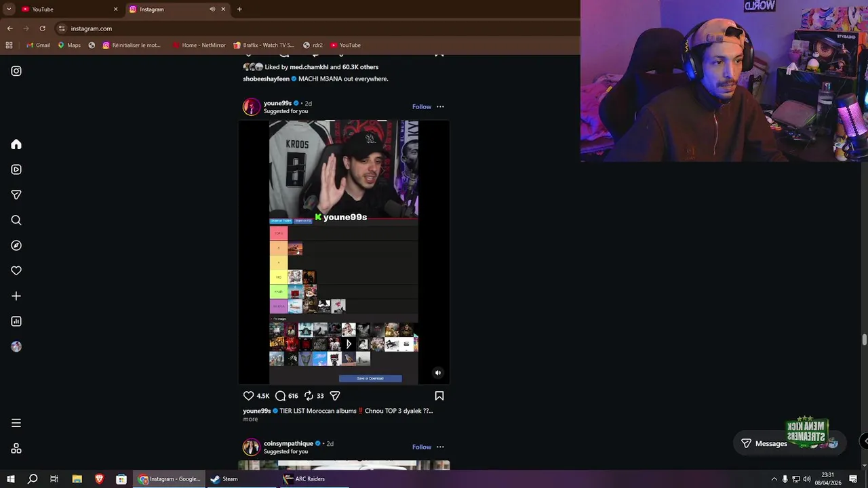Open med.chamkhi profile from likes
Viewport: 868px width, 488px height.
(309, 67)
